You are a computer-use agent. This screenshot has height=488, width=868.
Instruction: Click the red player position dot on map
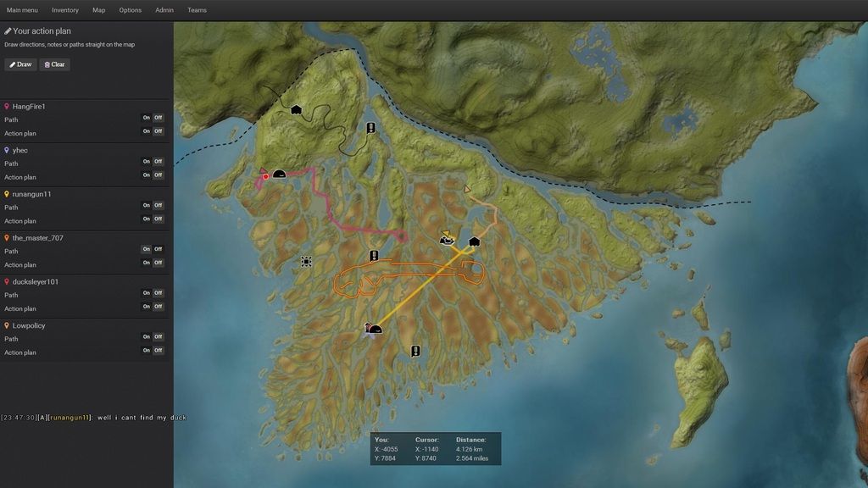click(x=265, y=176)
